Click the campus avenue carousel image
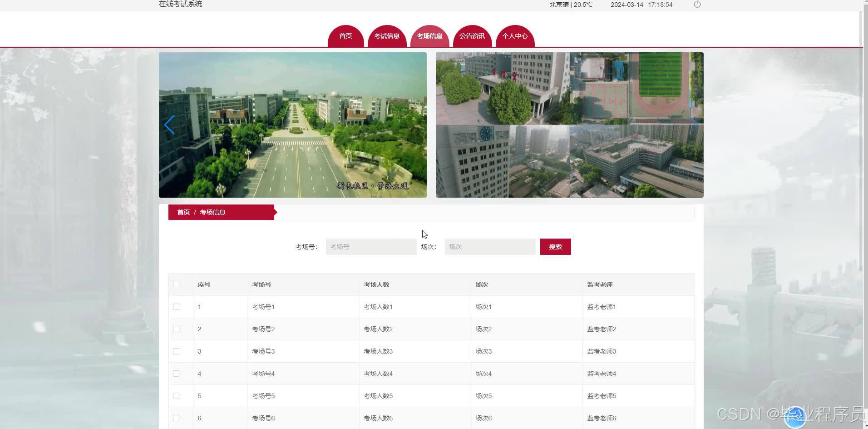Viewport: 868px width, 429px height. tap(293, 125)
